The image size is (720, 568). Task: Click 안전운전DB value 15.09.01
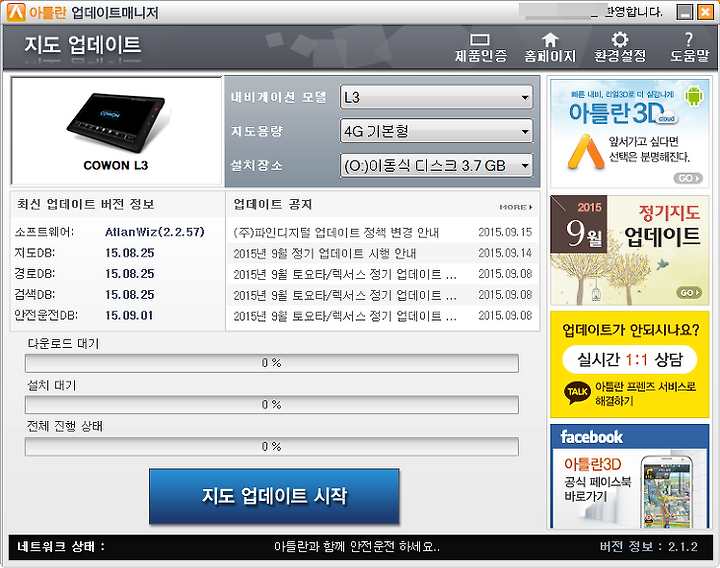129,315
